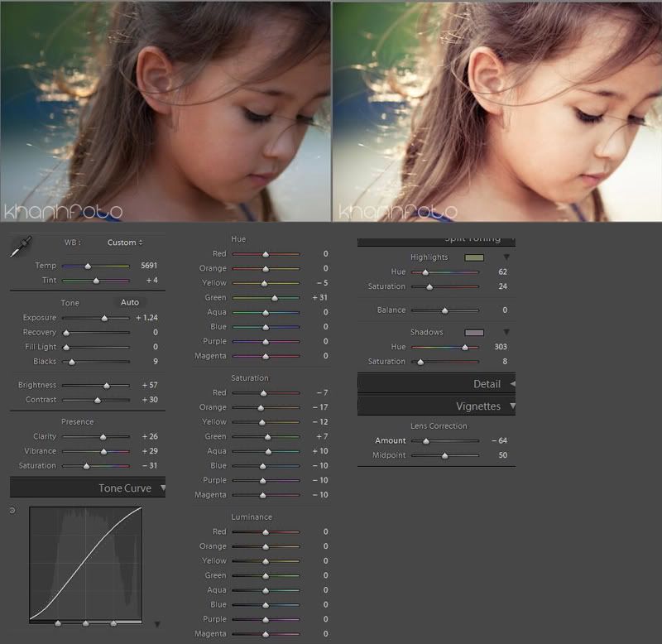Open the WB Custom preset dropdown
Image resolution: width=662 pixels, height=644 pixels.
pyautogui.click(x=125, y=243)
